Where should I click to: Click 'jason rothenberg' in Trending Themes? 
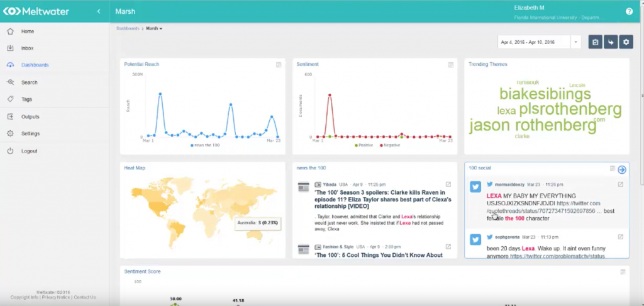pos(533,125)
